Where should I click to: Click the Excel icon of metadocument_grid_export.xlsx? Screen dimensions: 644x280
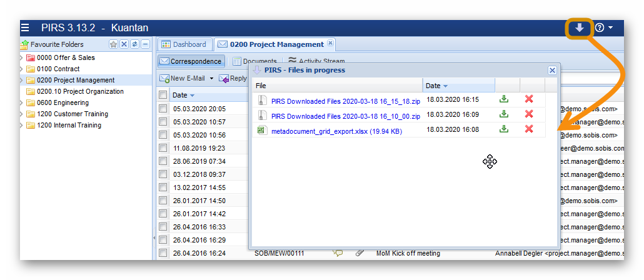click(261, 130)
